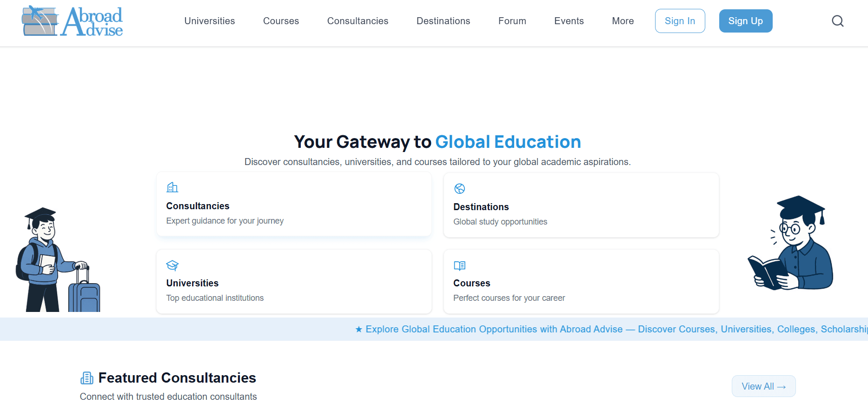Viewport: 868px width, 404px height.
Task: Open the Universities menu item
Action: tap(210, 21)
